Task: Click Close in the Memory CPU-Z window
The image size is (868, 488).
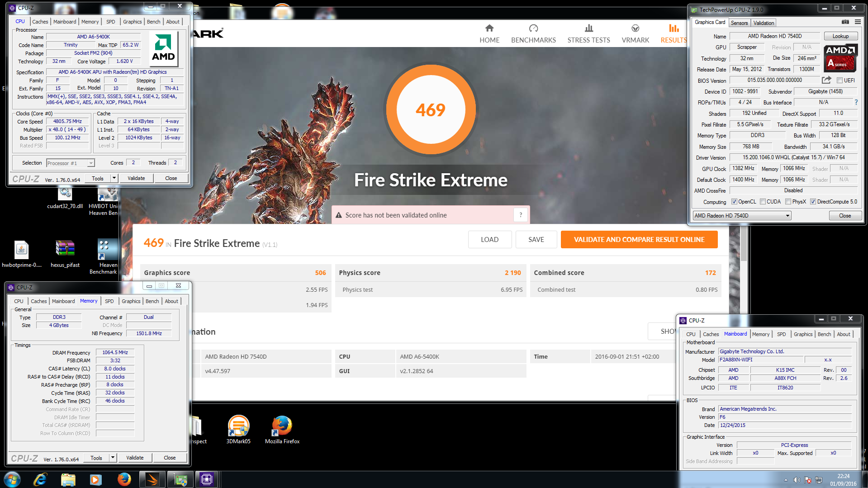Action: (x=170, y=458)
